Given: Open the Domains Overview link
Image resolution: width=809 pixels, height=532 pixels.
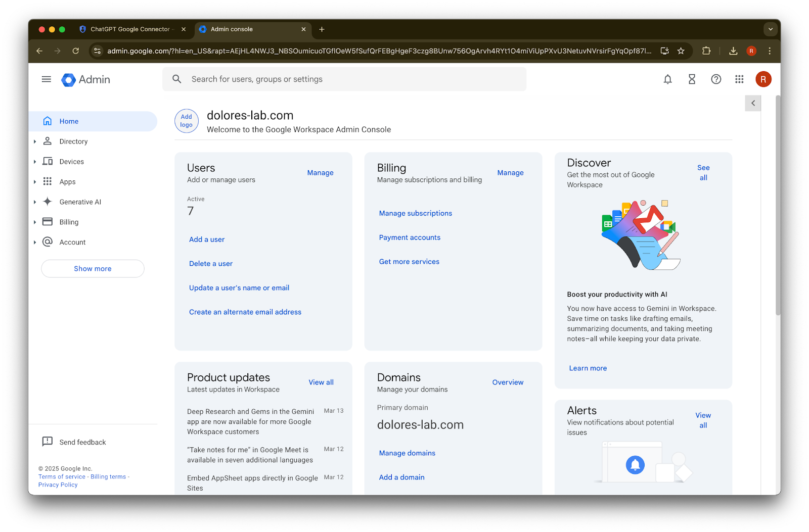Looking at the screenshot, I should [508, 382].
